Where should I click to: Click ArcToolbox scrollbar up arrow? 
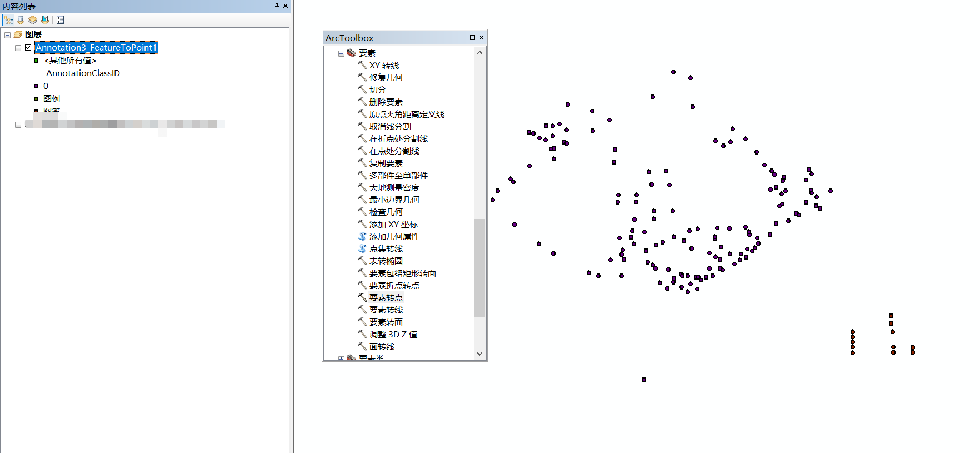coord(480,53)
